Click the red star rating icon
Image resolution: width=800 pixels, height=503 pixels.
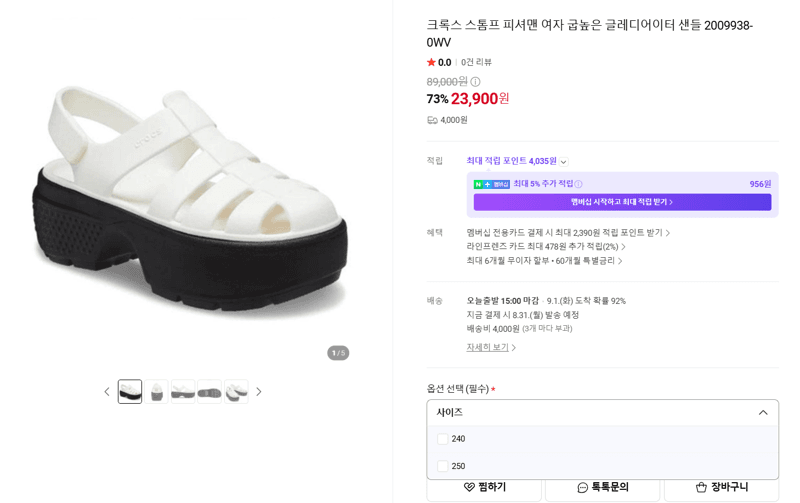click(431, 62)
